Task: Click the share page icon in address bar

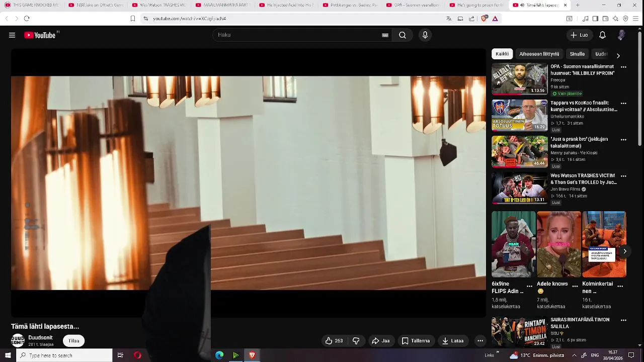Action: pos(471,19)
